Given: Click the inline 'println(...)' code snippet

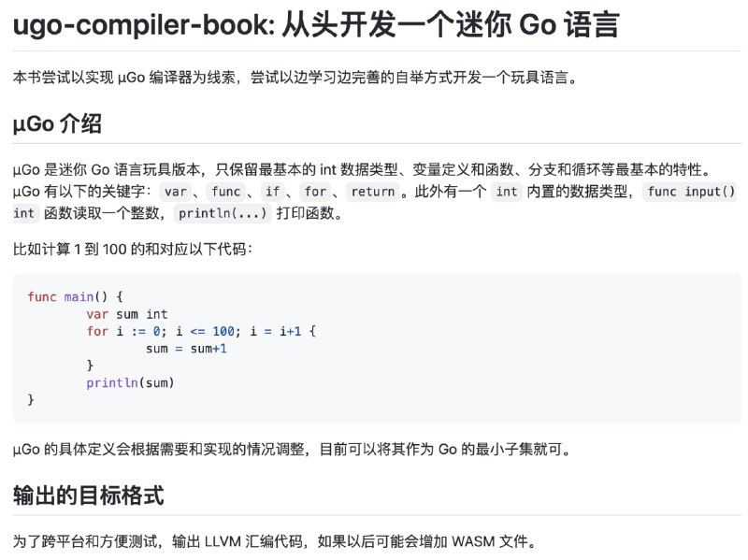Looking at the screenshot, I should (x=223, y=213).
